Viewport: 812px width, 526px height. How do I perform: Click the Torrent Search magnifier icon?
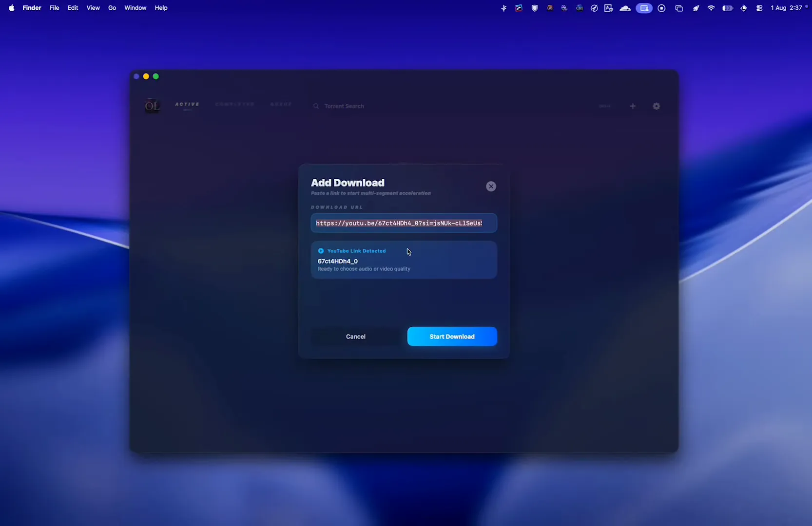point(316,106)
